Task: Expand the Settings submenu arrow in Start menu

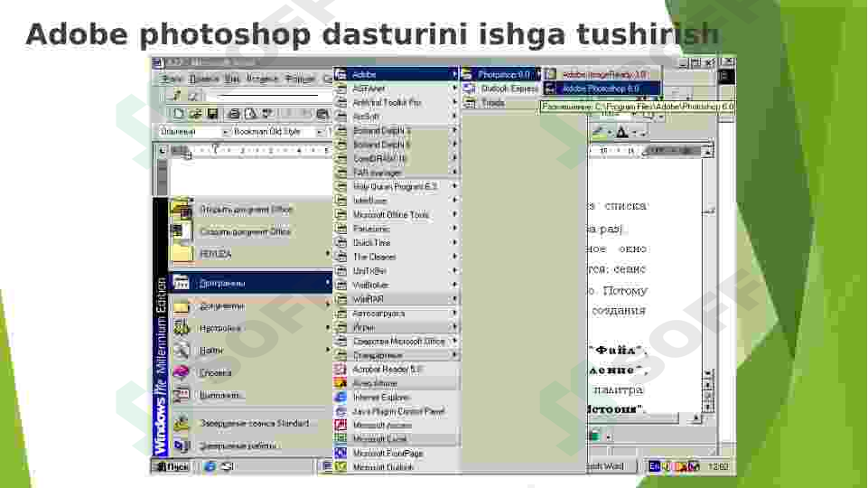Action: point(328,328)
